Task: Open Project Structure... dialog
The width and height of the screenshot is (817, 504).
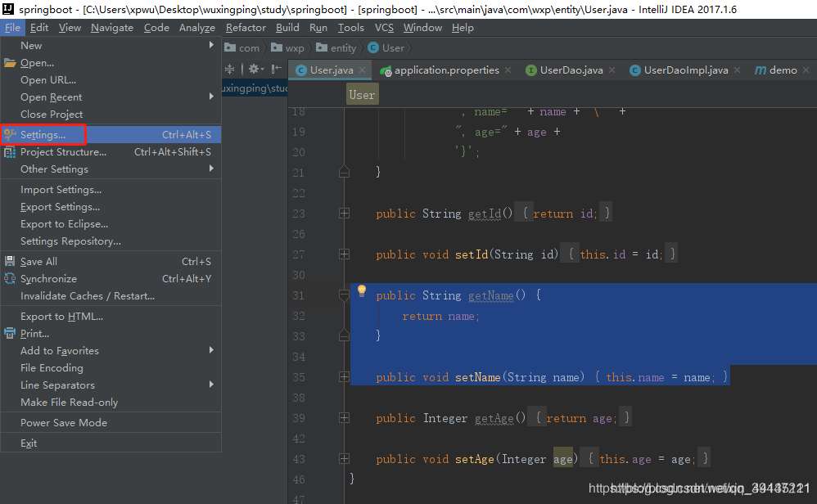Action: point(111,152)
